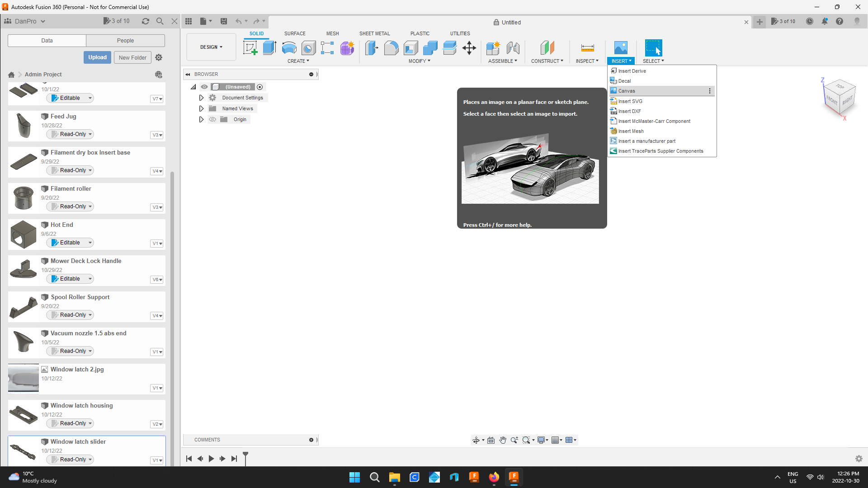Create a New Folder in Admin Project
The image size is (868, 488).
132,57
